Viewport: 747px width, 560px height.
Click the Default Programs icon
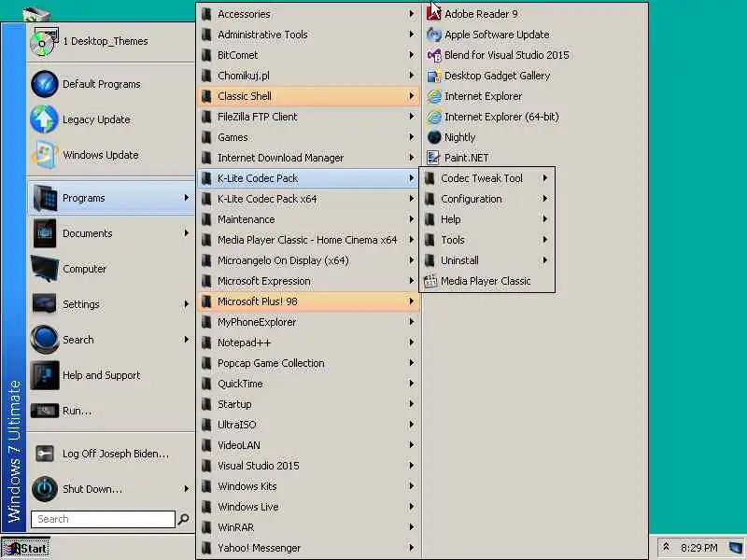point(44,84)
